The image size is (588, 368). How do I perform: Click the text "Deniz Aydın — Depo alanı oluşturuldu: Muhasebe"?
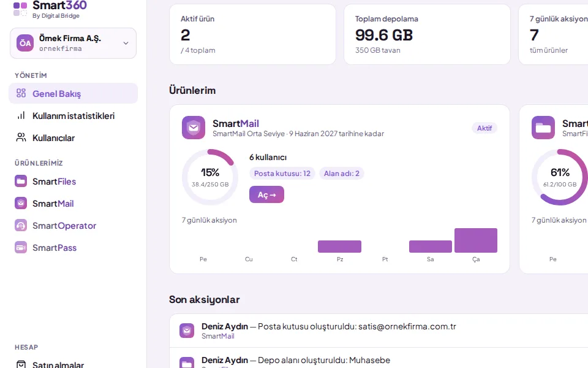click(296, 361)
